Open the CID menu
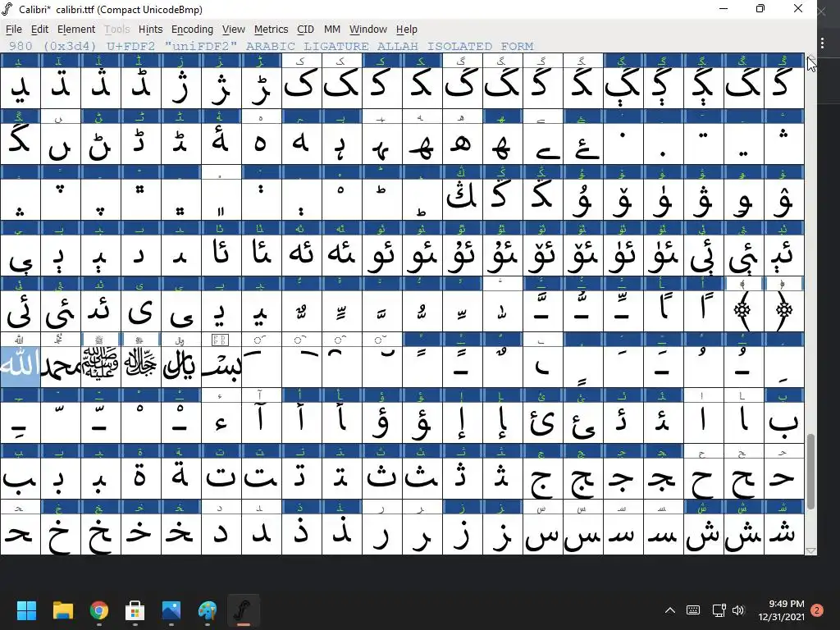 point(305,30)
